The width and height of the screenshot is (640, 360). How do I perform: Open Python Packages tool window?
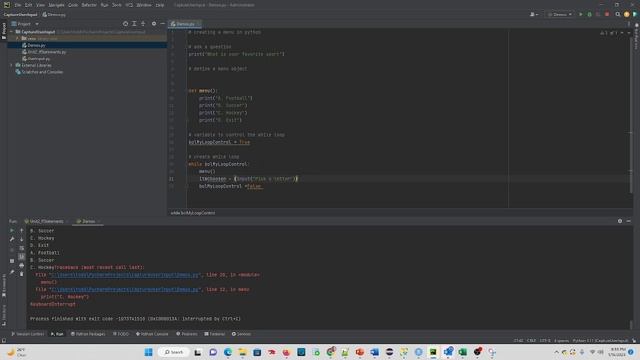point(88,334)
